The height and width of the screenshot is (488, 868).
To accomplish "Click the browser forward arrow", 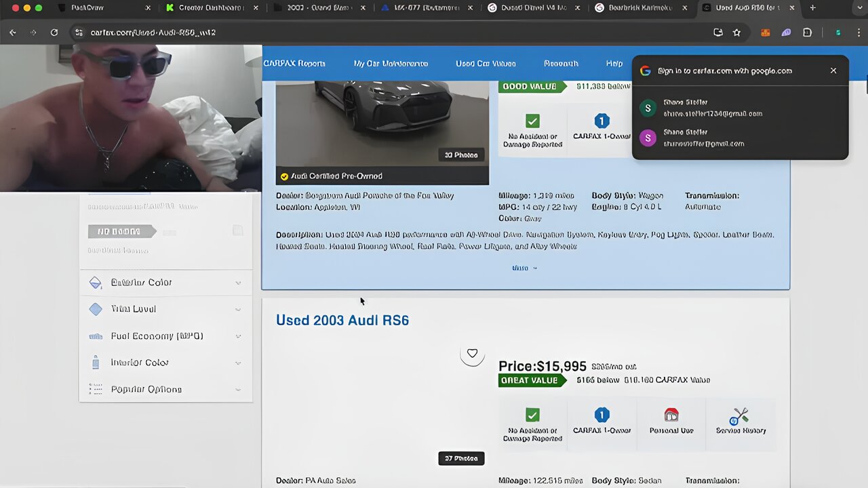I will 33,33.
